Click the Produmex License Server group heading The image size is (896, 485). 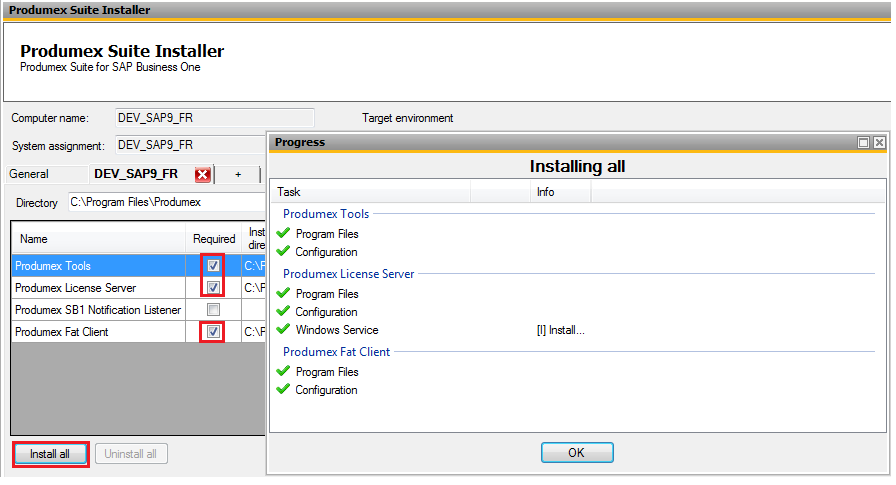click(349, 274)
